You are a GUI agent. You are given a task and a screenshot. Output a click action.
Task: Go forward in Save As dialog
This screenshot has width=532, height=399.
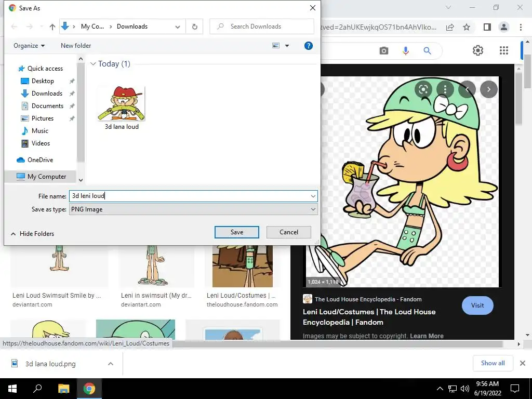pos(30,26)
